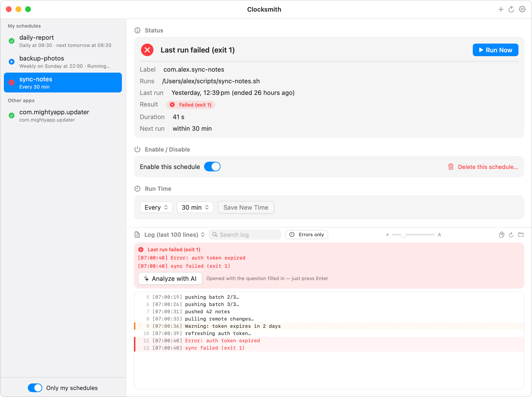532x397 pixels.
Task: Toggle Errors only log filter
Action: (x=307, y=235)
